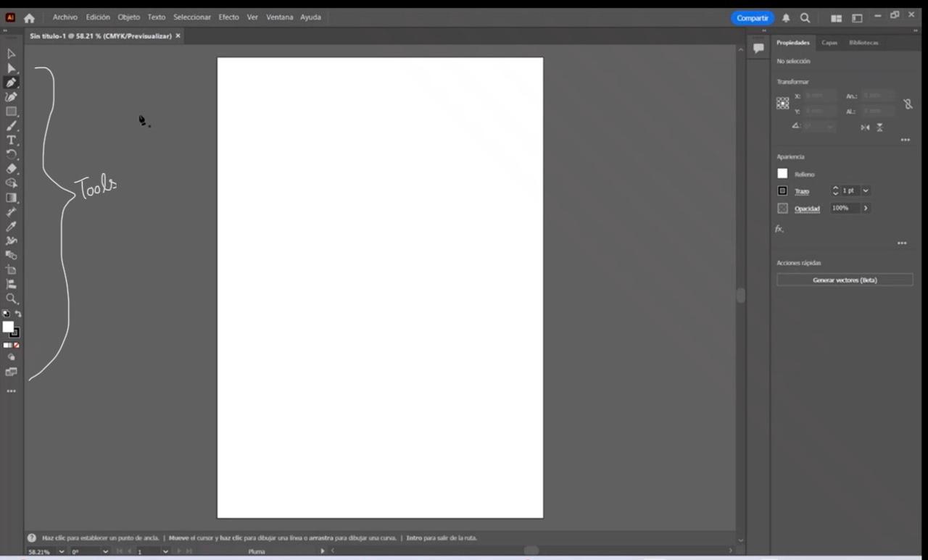Select the Paintbrush tool
The image size is (928, 560).
11,126
